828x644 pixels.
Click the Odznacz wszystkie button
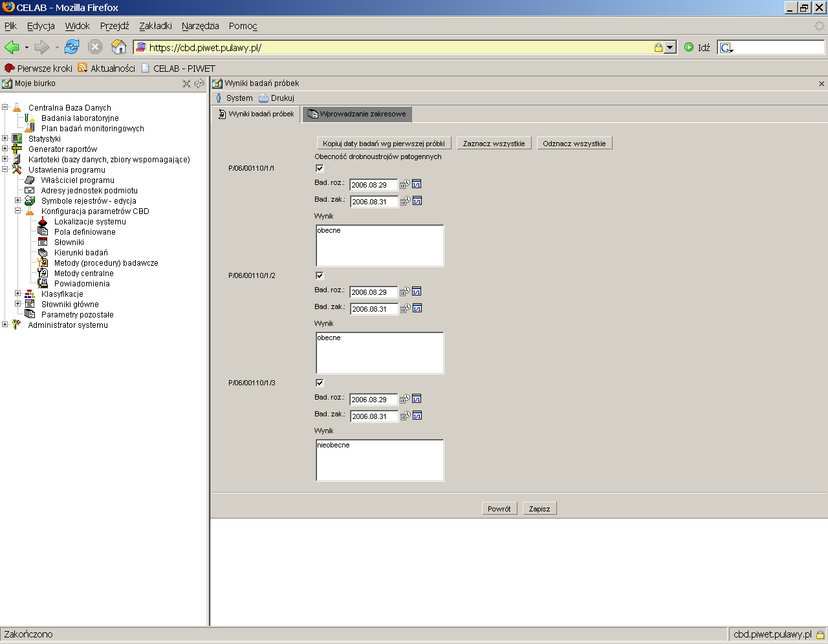[x=574, y=144]
